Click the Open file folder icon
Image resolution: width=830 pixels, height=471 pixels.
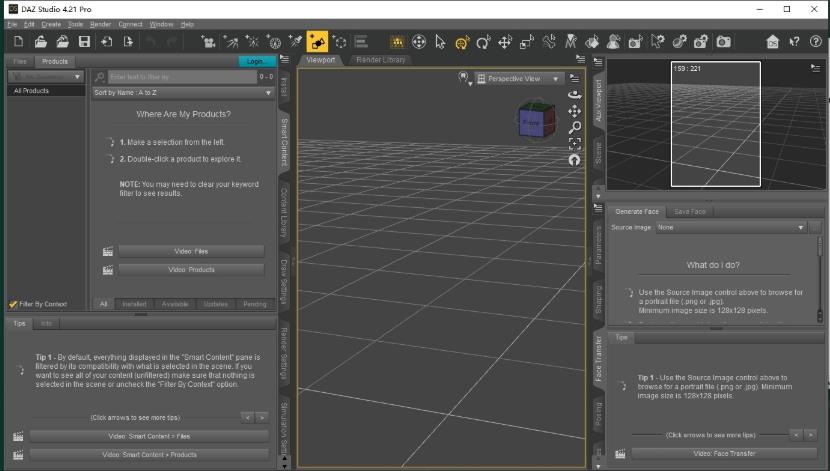click(41, 42)
